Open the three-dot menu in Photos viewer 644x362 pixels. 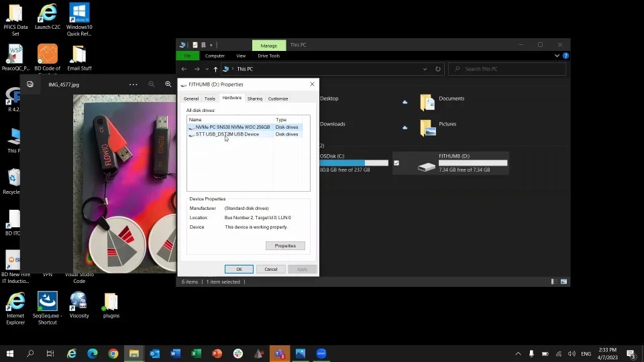click(133, 84)
